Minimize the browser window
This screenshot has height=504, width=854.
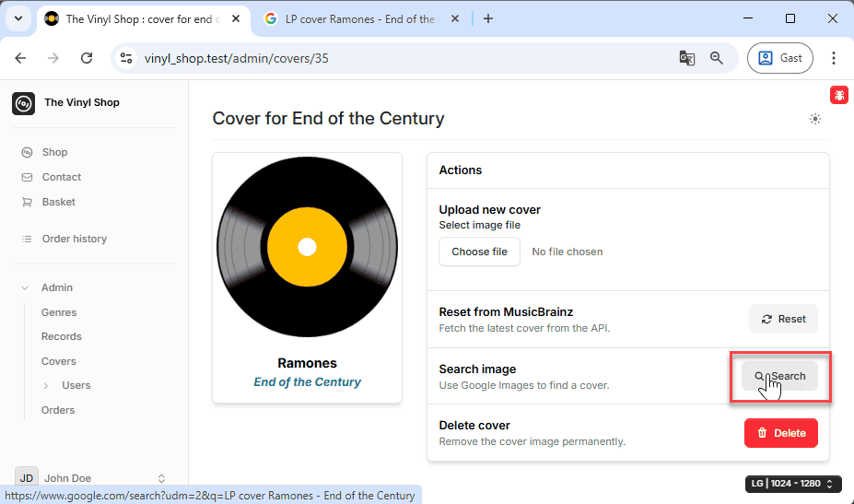click(x=748, y=18)
